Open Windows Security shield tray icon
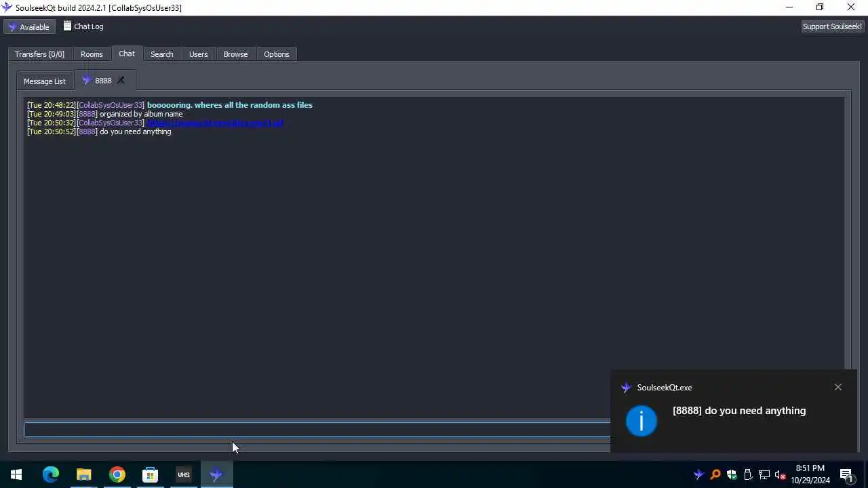Screen dimensions: 868x488 click(731, 474)
